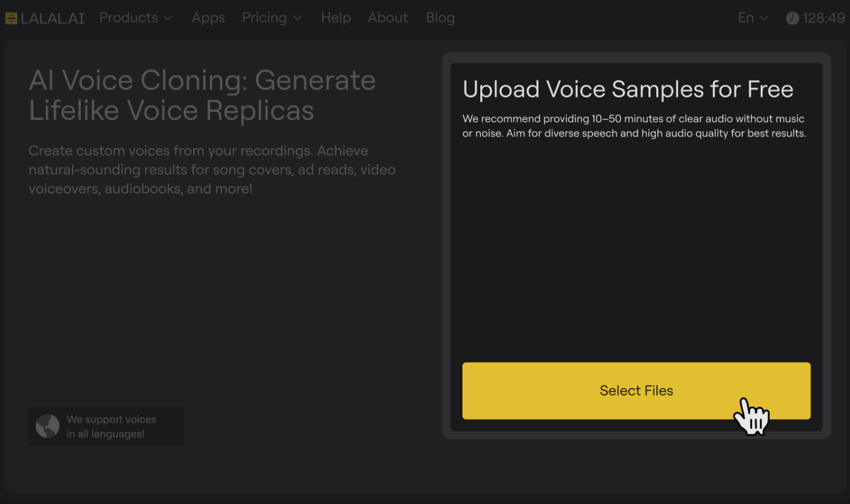Click the LALAL.AI wordmark text
This screenshot has height=504, width=850.
pos(52,18)
